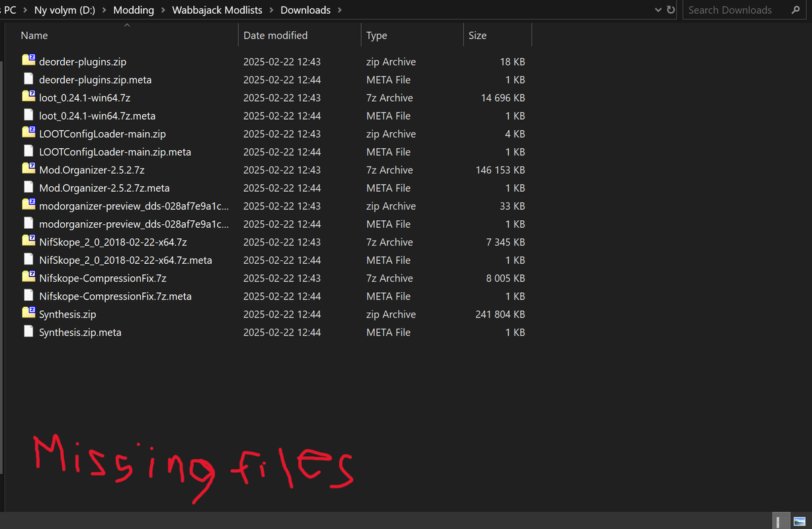Select file loot_0.24.1-win64.7z
Viewport: 812px width, 529px height.
(x=85, y=98)
